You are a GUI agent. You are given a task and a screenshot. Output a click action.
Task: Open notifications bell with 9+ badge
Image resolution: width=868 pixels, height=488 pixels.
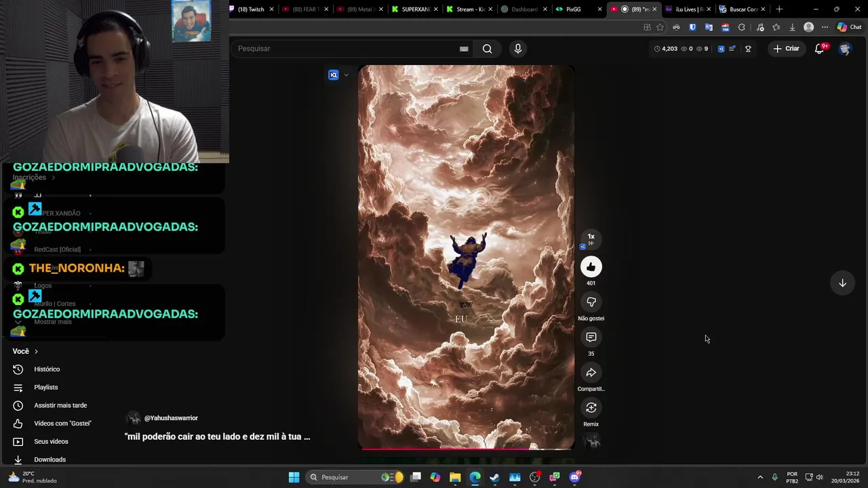tap(820, 49)
